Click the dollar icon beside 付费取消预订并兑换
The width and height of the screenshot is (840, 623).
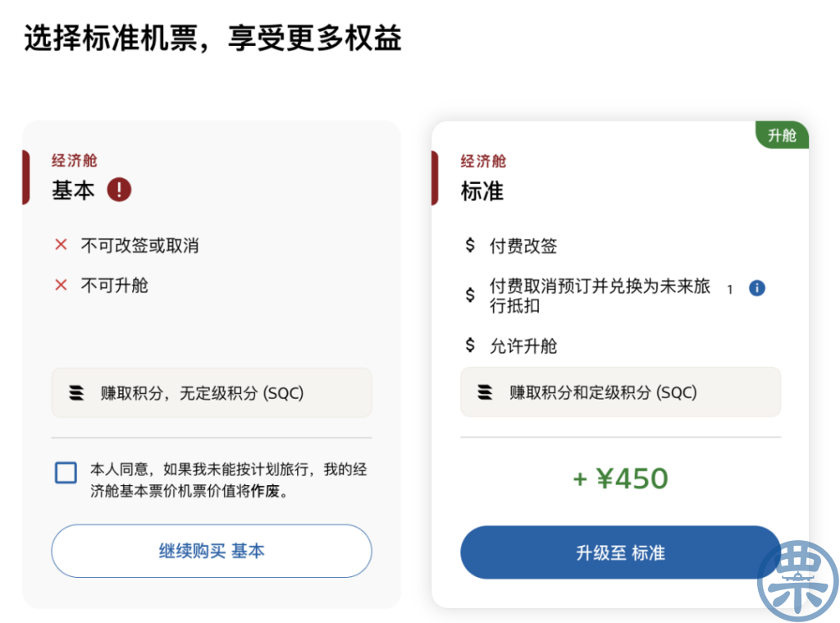pos(470,295)
